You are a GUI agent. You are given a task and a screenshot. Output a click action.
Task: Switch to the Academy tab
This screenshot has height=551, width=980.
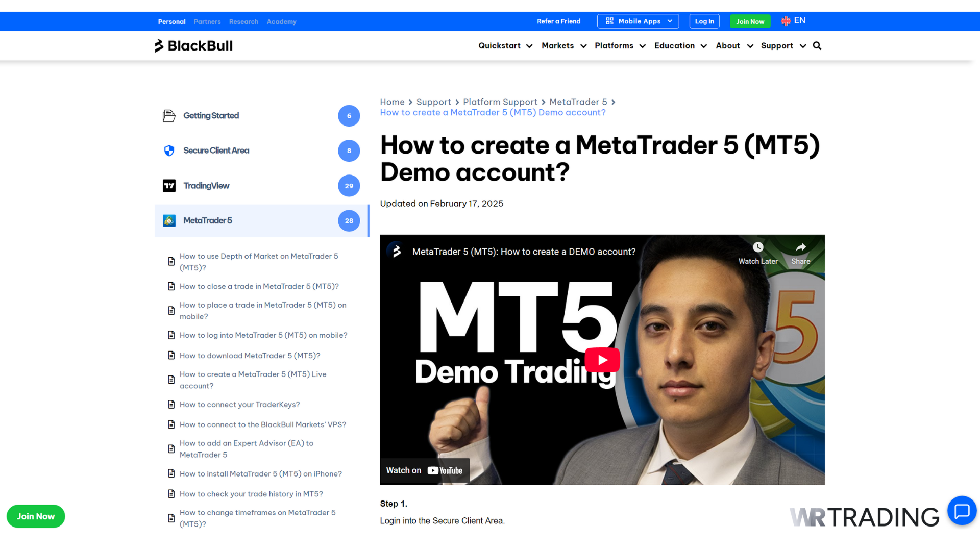281,21
